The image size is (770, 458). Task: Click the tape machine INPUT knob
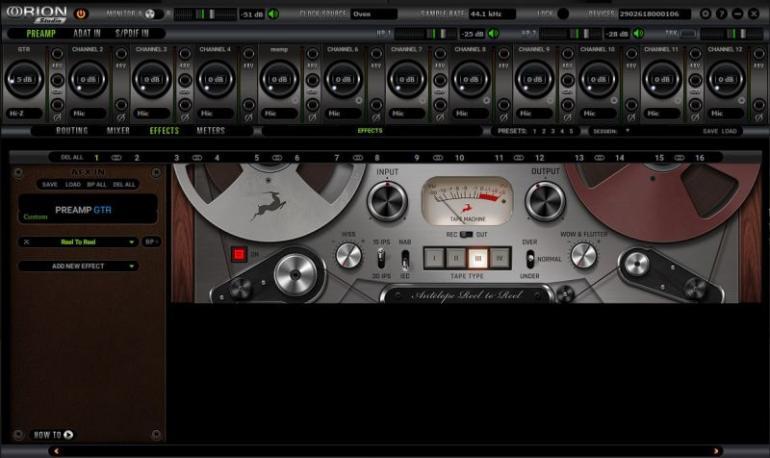(387, 202)
